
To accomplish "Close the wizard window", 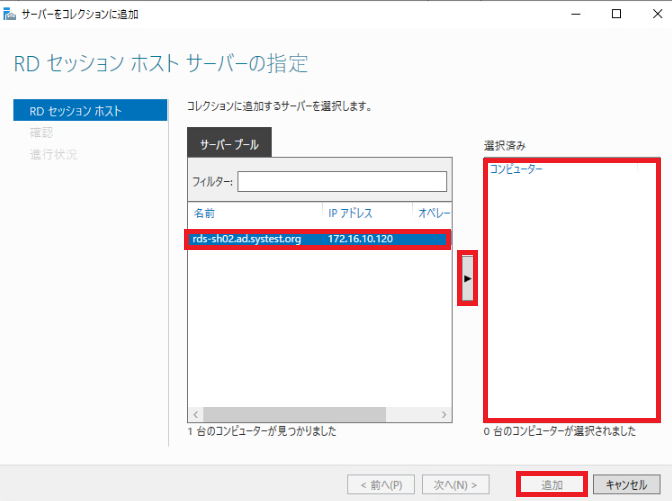I will click(657, 14).
